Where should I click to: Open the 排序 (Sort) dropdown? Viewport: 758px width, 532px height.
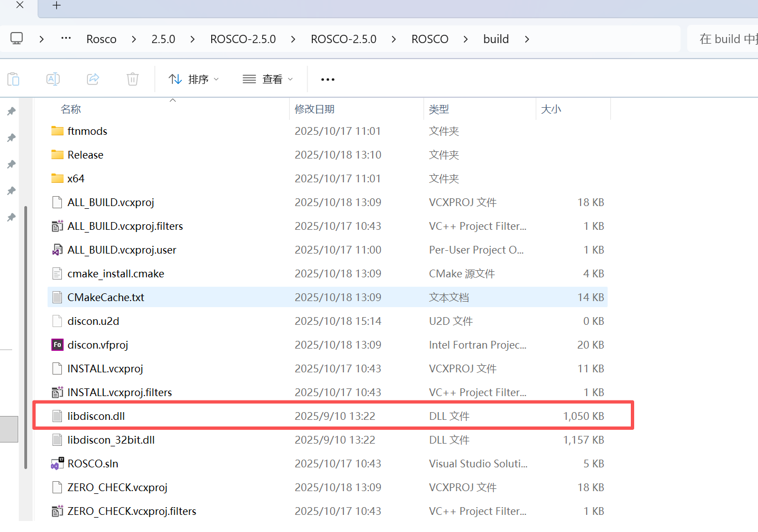pos(194,78)
